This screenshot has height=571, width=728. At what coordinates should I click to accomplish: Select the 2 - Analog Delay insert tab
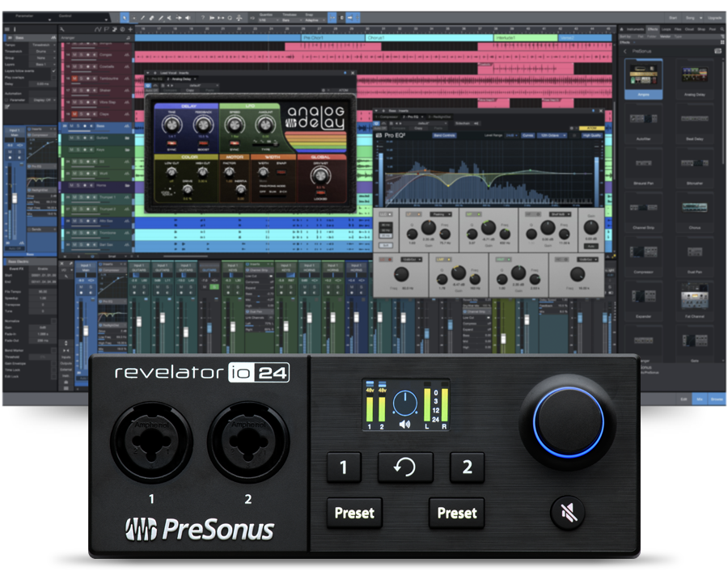pyautogui.click(x=181, y=79)
